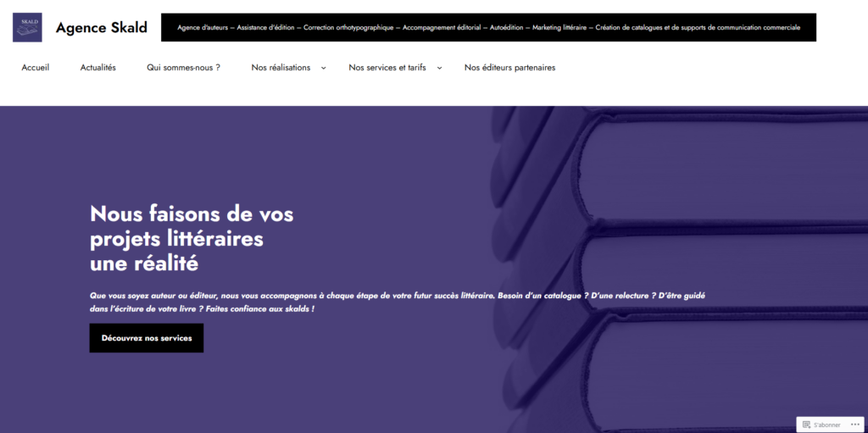Select Nos services et tarifs link

[x=387, y=68]
